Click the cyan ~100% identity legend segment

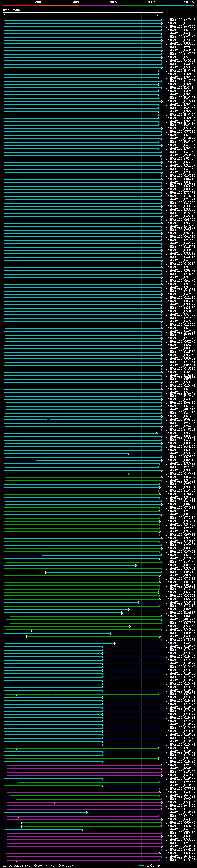[175, 6]
